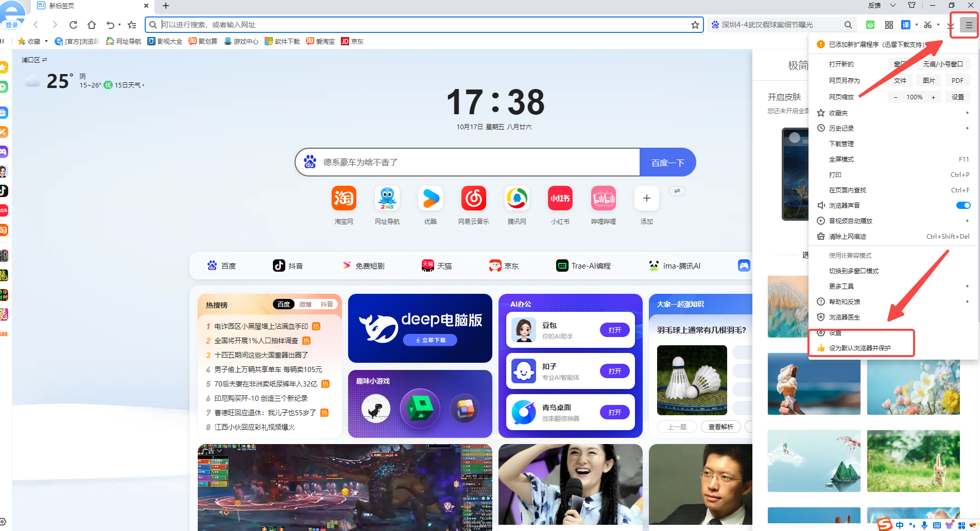Toggle the 浏览器声音 sound switch

click(962, 205)
